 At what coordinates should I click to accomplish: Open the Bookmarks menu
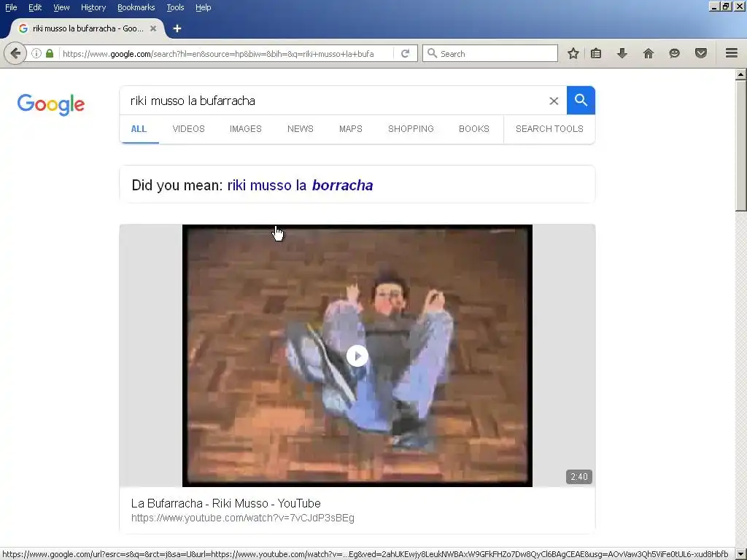(x=136, y=7)
